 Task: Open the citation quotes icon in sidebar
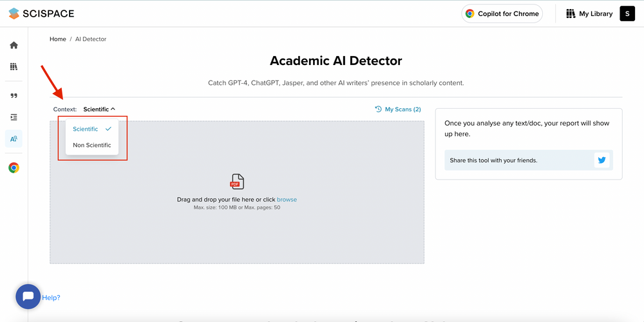pyautogui.click(x=14, y=96)
